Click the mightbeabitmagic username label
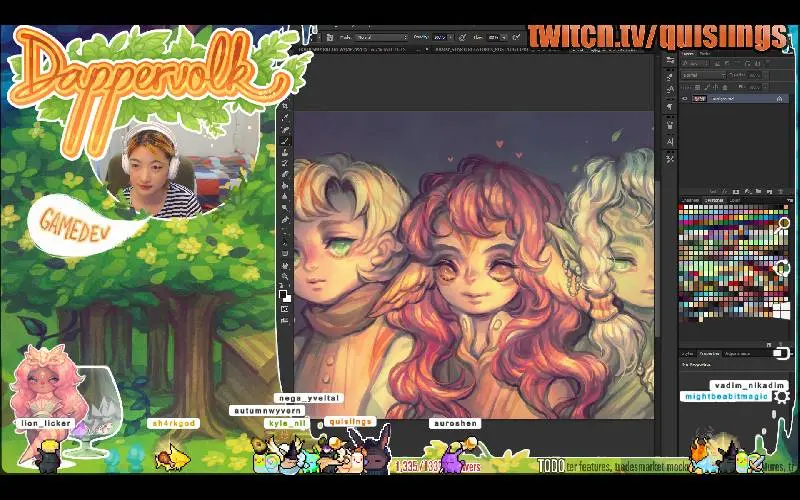 (725, 397)
